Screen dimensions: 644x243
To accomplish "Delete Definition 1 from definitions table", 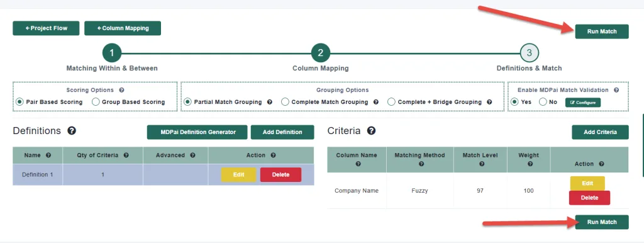I will click(x=280, y=175).
